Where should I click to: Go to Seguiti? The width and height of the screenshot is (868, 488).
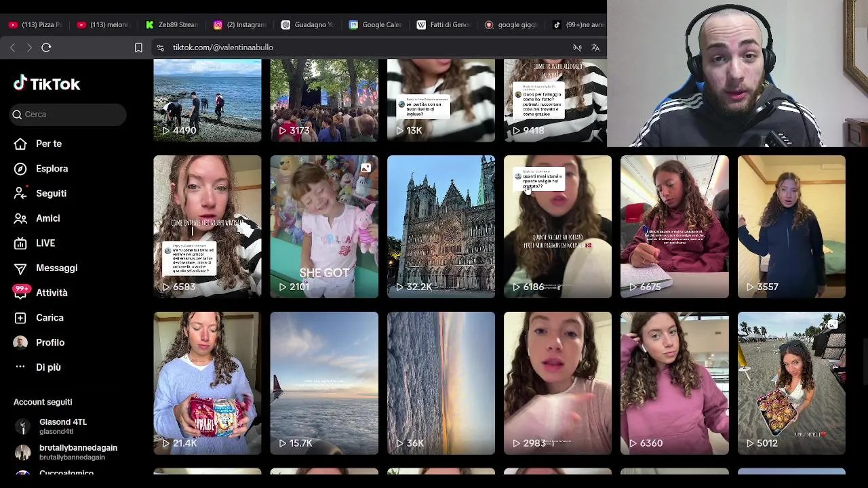click(51, 193)
